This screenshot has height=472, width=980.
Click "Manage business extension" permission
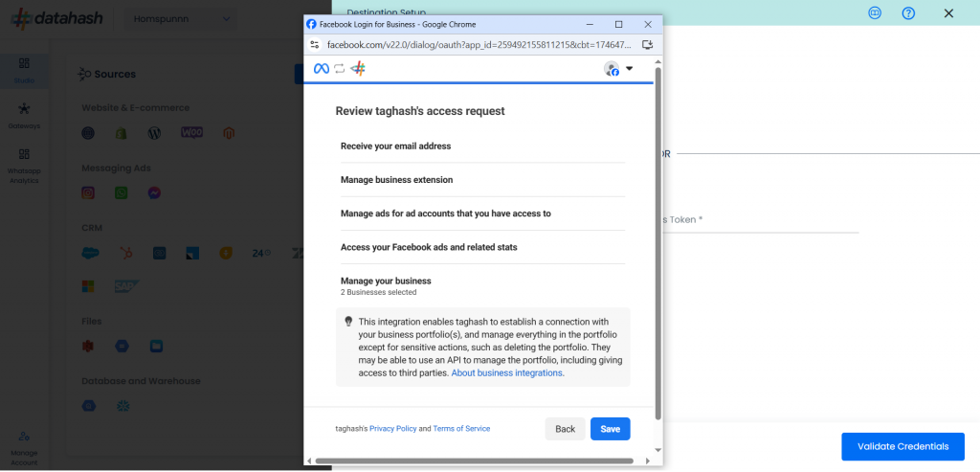click(x=397, y=179)
